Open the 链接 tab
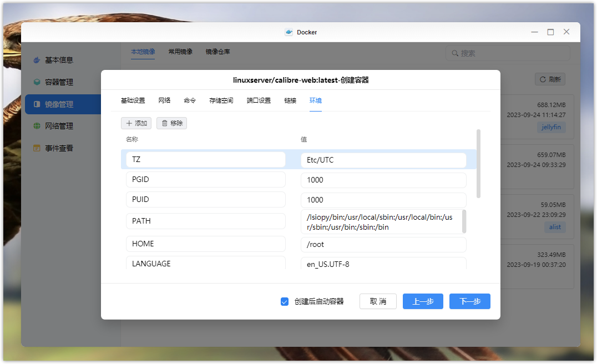 tap(290, 100)
